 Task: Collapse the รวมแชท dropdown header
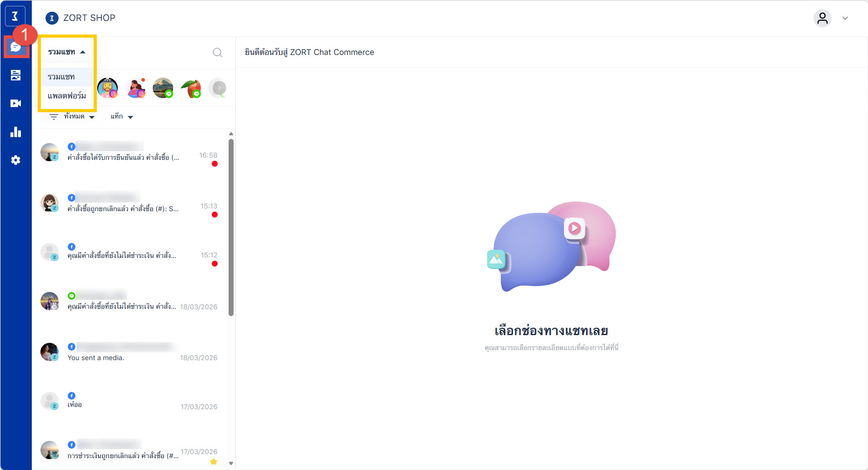[x=67, y=52]
